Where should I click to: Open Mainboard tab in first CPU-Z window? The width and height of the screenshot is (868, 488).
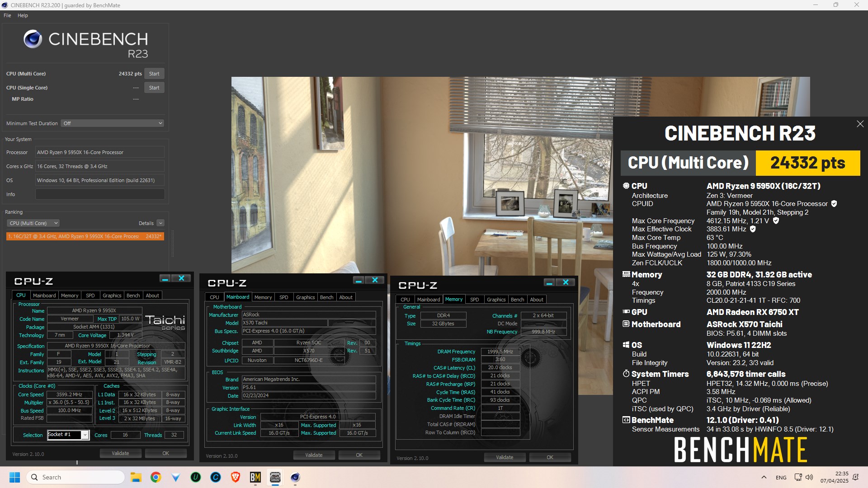tap(44, 296)
